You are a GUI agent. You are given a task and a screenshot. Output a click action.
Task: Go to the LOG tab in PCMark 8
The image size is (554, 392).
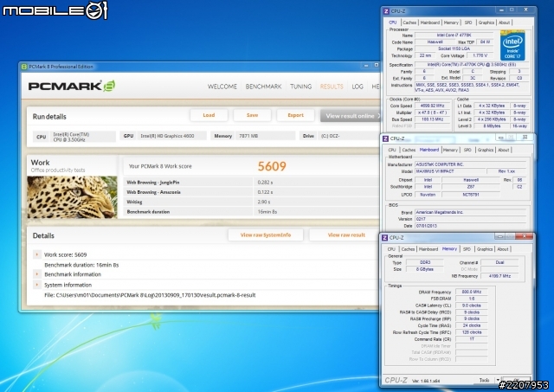click(x=358, y=87)
